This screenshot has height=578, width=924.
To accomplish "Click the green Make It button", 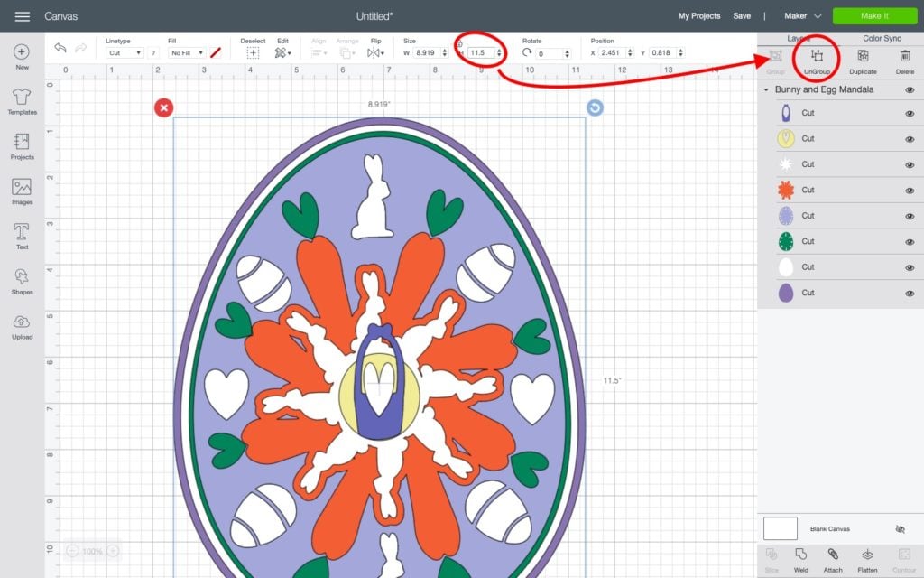I will click(874, 16).
